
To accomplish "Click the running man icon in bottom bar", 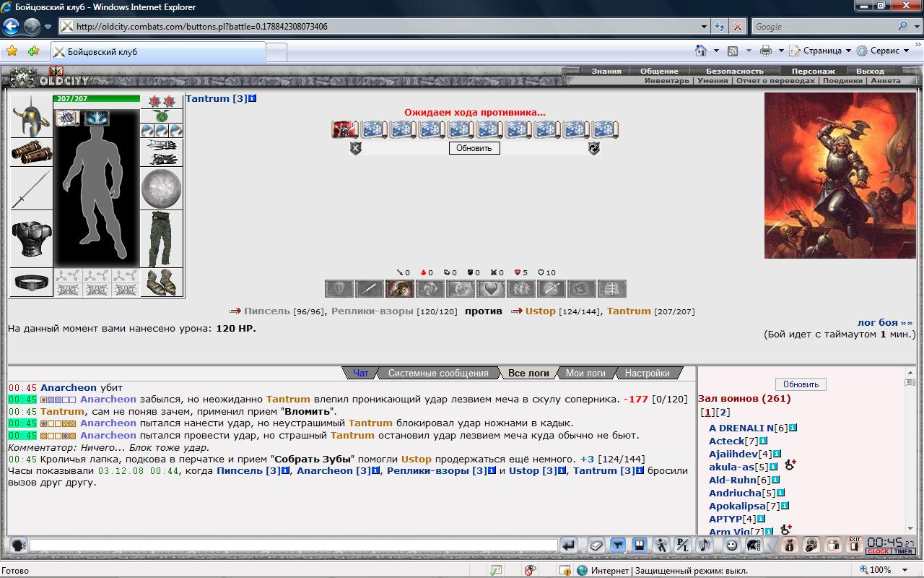I will (661, 545).
